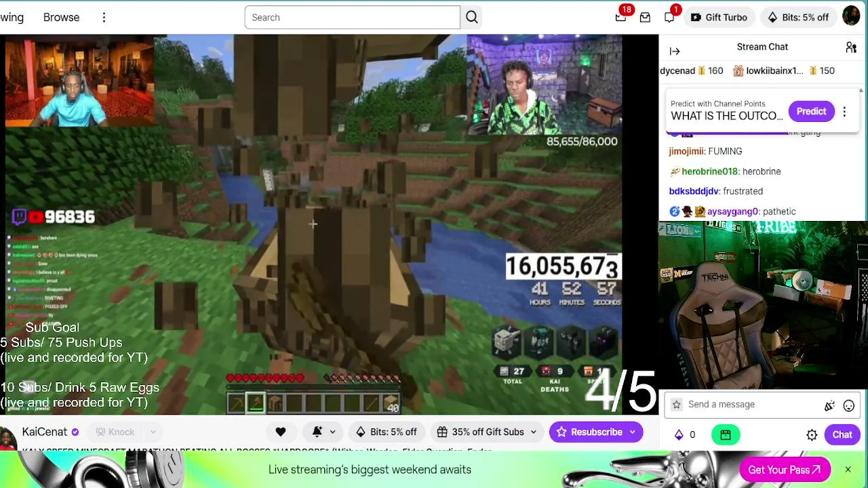Click the Stream Chat header title
This screenshot has height=488, width=868.
point(762,47)
